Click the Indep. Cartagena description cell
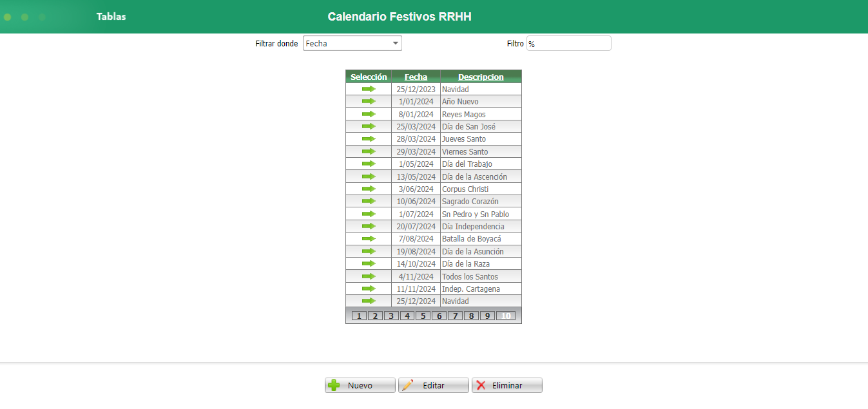868x409 pixels. pos(481,289)
